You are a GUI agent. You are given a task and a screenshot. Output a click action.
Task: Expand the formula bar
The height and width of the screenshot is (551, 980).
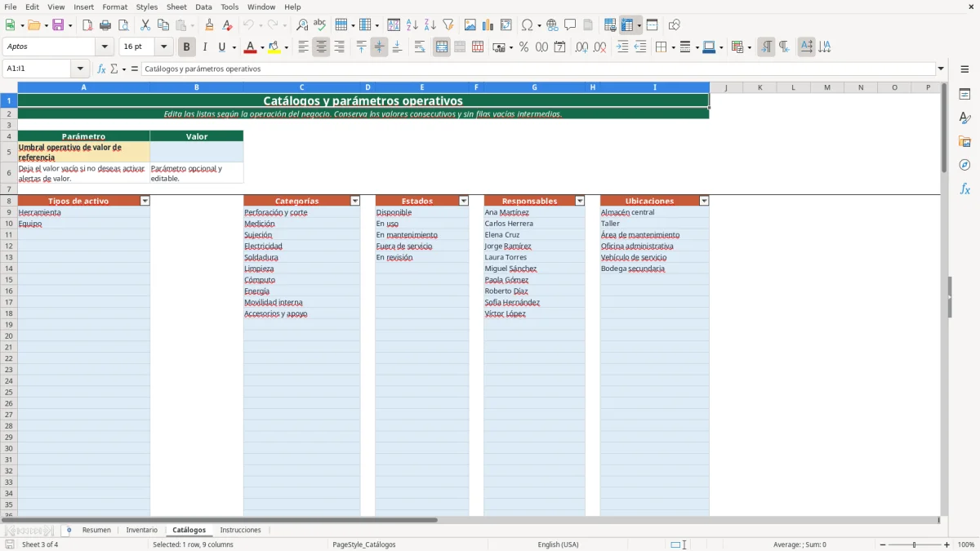point(941,69)
